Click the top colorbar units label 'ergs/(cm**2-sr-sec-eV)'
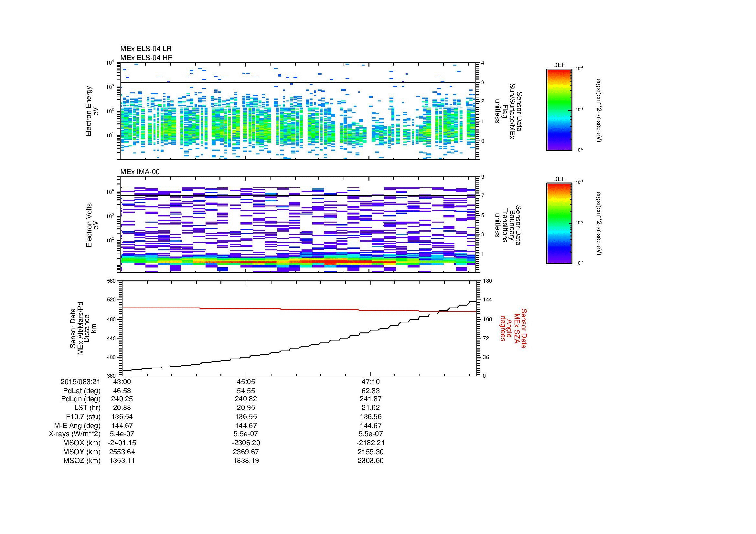This screenshot has width=756, height=534. [x=599, y=110]
